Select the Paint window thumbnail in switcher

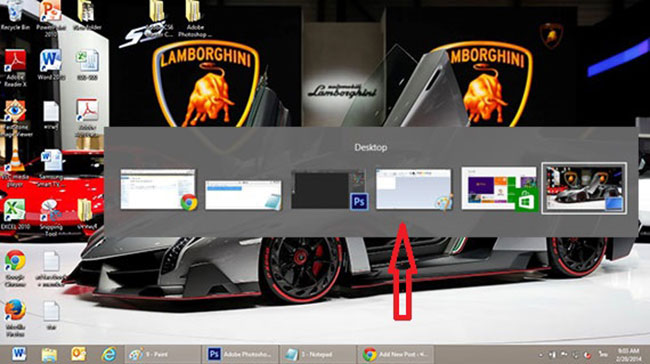[x=414, y=189]
